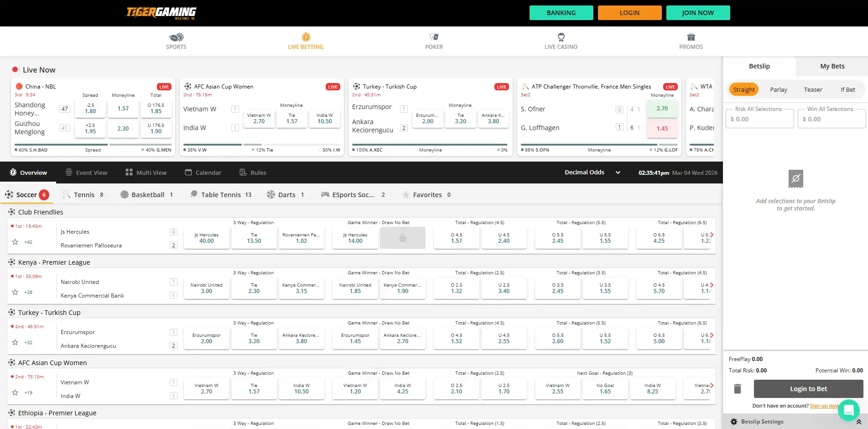Switch to Event View
This screenshot has height=429, width=868.
(x=86, y=173)
